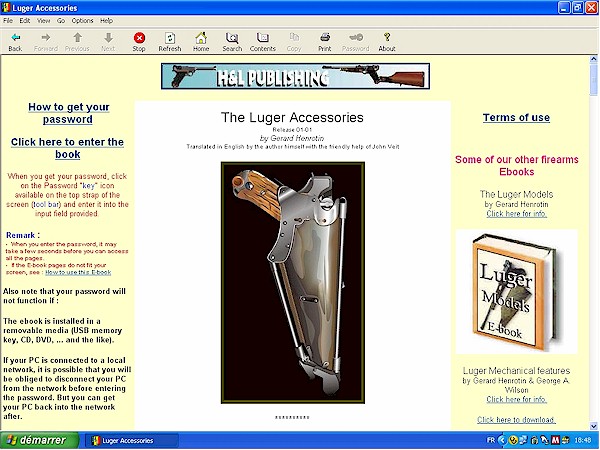
Task: Open 'How to use this E-book' link
Action: [78, 272]
